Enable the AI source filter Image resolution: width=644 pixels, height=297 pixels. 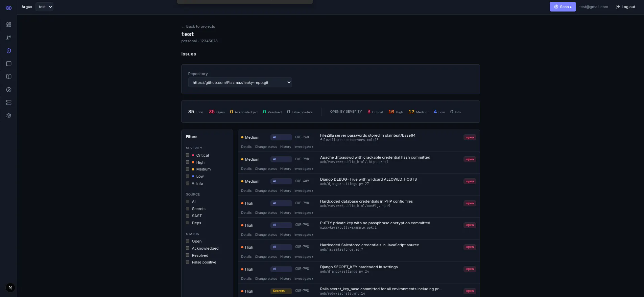pyautogui.click(x=188, y=202)
